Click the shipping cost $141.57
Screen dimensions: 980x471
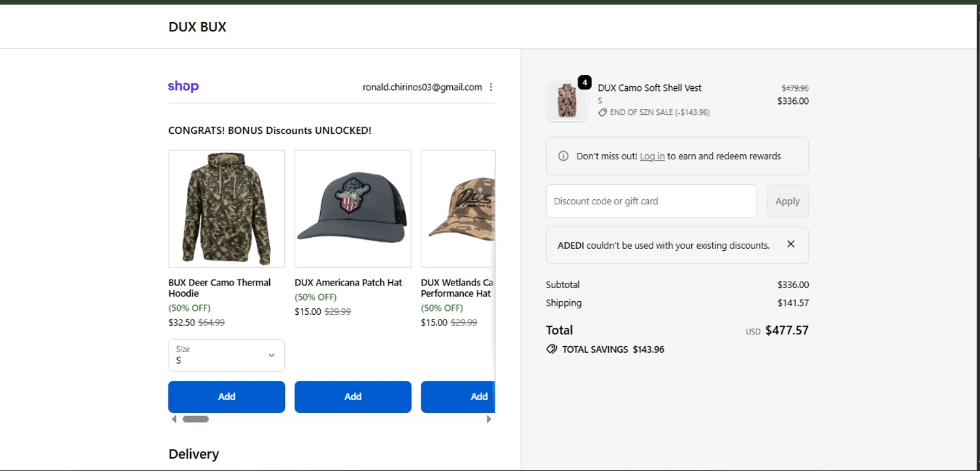793,303
